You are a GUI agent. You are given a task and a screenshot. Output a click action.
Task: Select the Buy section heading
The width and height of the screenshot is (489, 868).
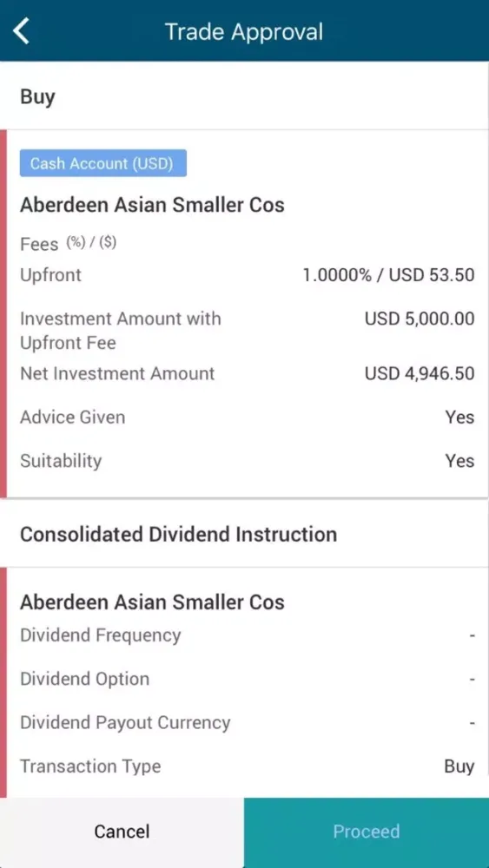pyautogui.click(x=37, y=97)
